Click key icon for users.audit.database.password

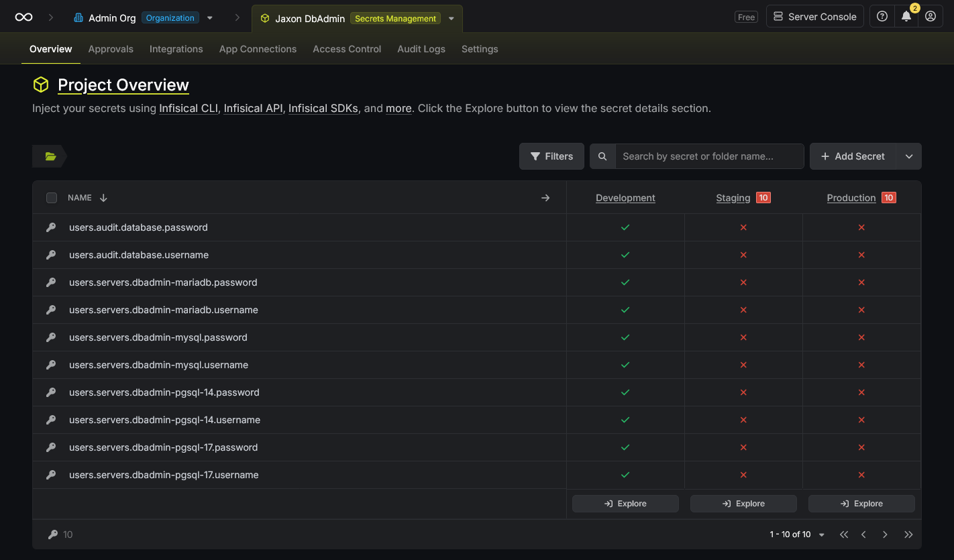coord(51,227)
